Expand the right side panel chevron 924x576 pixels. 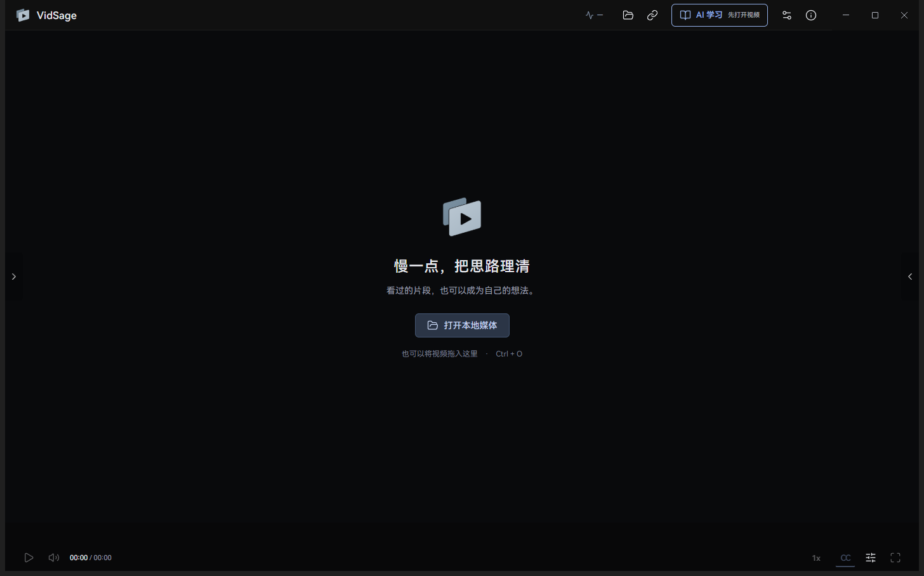(910, 277)
